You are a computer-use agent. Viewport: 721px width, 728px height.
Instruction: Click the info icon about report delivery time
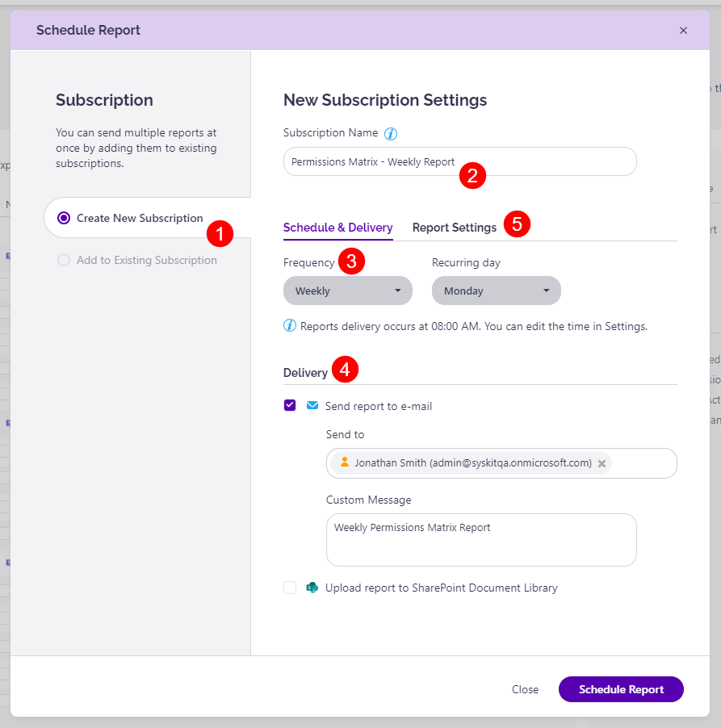pyautogui.click(x=290, y=324)
